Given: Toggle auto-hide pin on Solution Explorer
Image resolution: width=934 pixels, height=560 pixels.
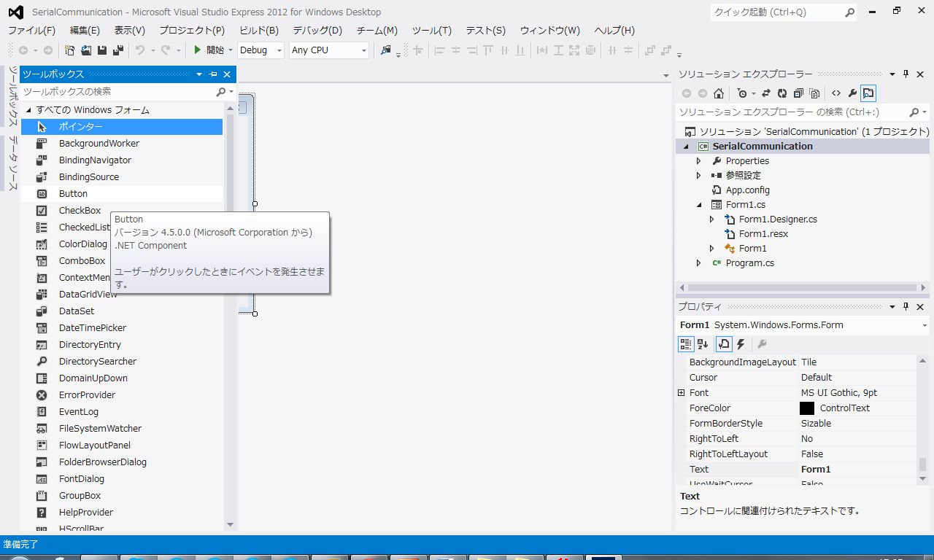Looking at the screenshot, I should [x=906, y=74].
